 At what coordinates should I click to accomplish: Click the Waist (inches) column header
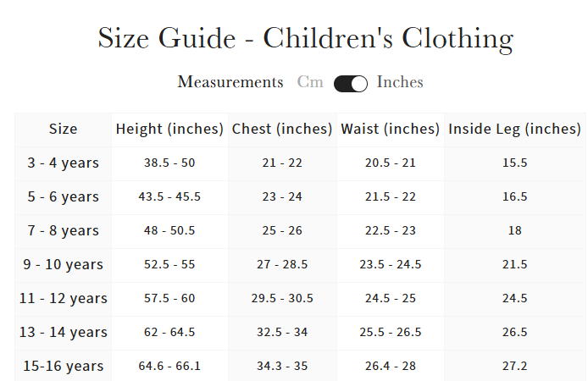(391, 130)
